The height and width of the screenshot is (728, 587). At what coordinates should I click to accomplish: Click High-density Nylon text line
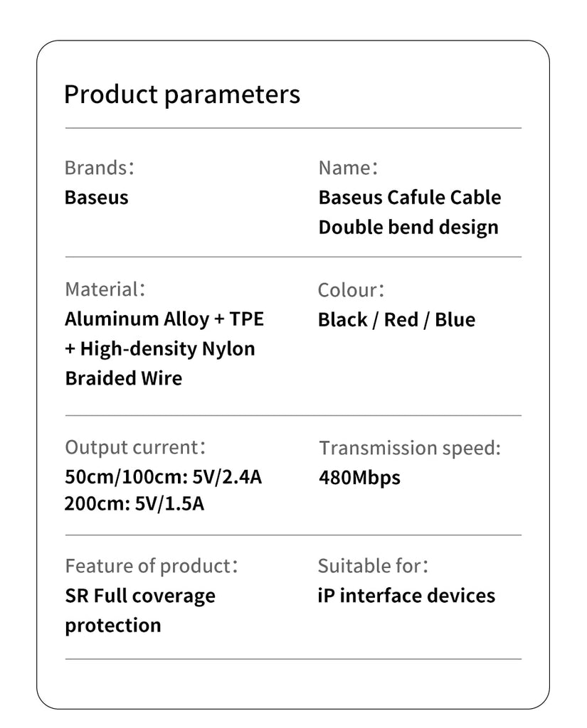(160, 348)
